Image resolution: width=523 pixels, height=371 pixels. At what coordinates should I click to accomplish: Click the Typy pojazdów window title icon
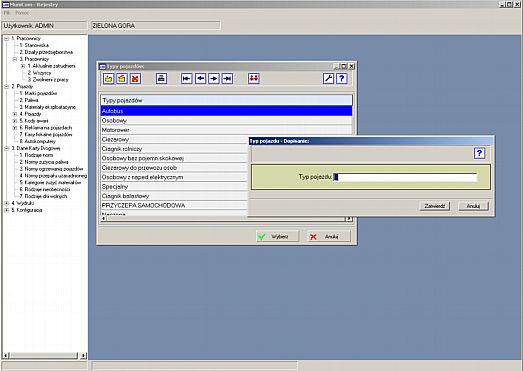103,66
